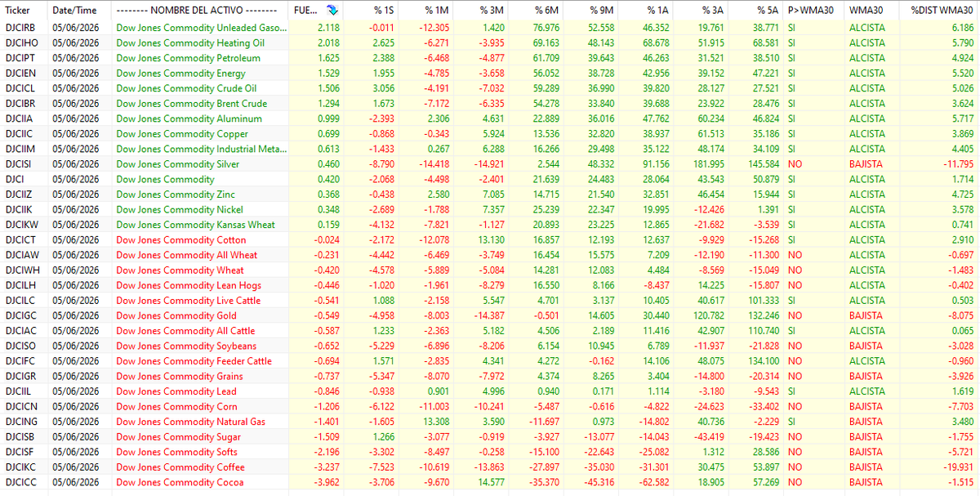
Task: Click Dow Jones Commodity Lead
Action: click(176, 391)
